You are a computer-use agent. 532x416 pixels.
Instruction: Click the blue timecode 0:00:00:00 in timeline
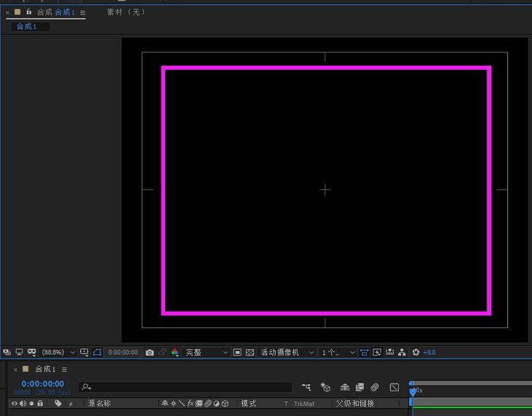(42, 383)
